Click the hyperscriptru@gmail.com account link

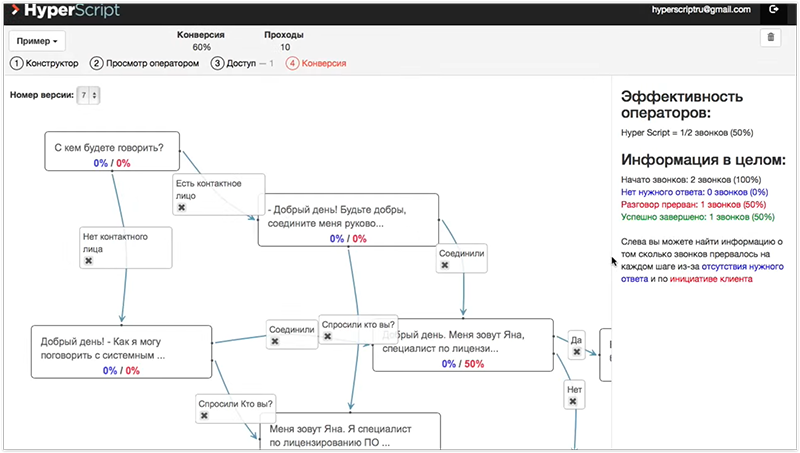click(700, 10)
